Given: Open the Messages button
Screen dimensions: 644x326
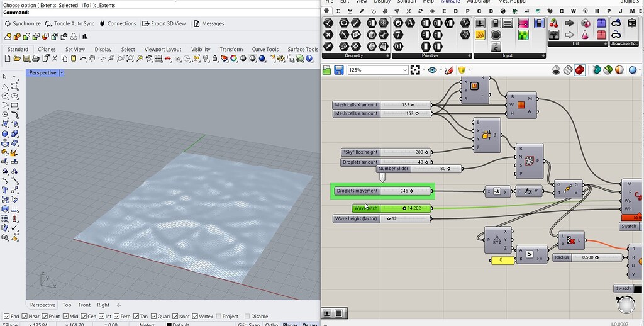Looking at the screenshot, I should tap(209, 23).
